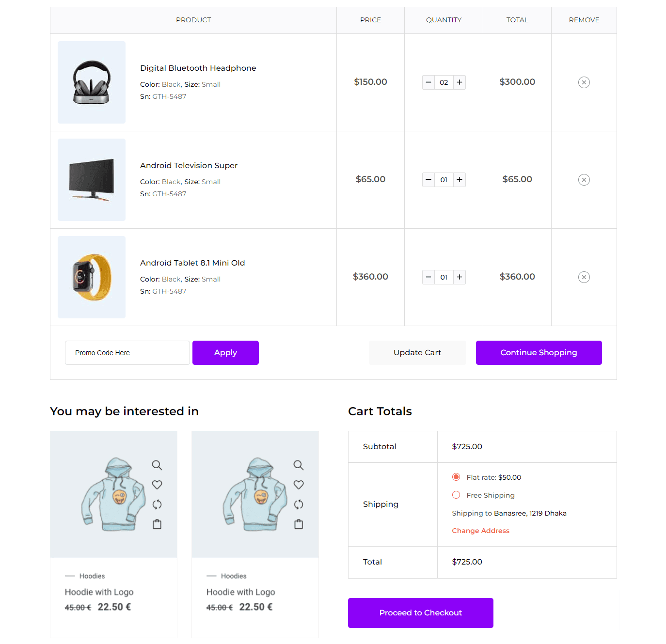The height and width of the screenshot is (644, 666).
Task: Add first Hoodie with Logo to wishlist
Action: click(x=157, y=485)
